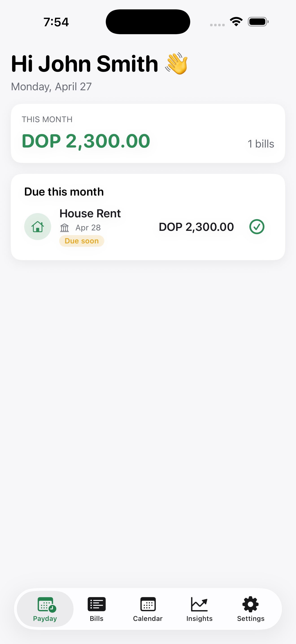
Task: Tap the THIS MONTH total amount
Action: [x=86, y=141]
